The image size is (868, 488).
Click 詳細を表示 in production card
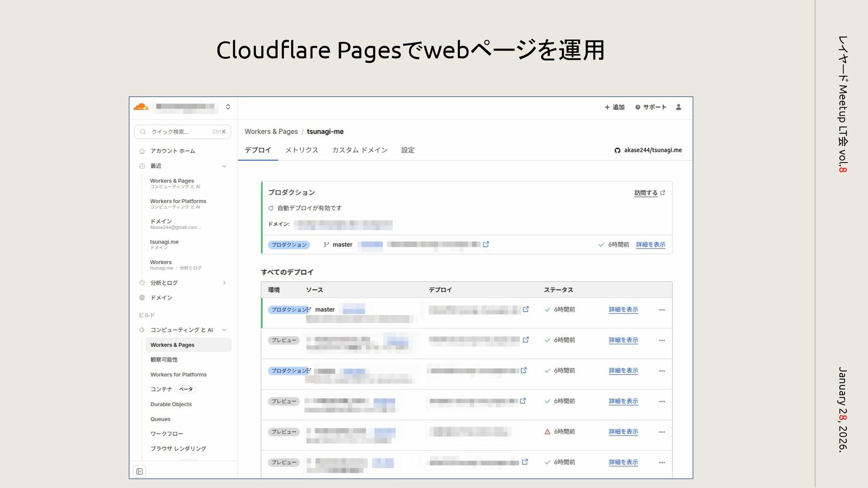tap(650, 244)
